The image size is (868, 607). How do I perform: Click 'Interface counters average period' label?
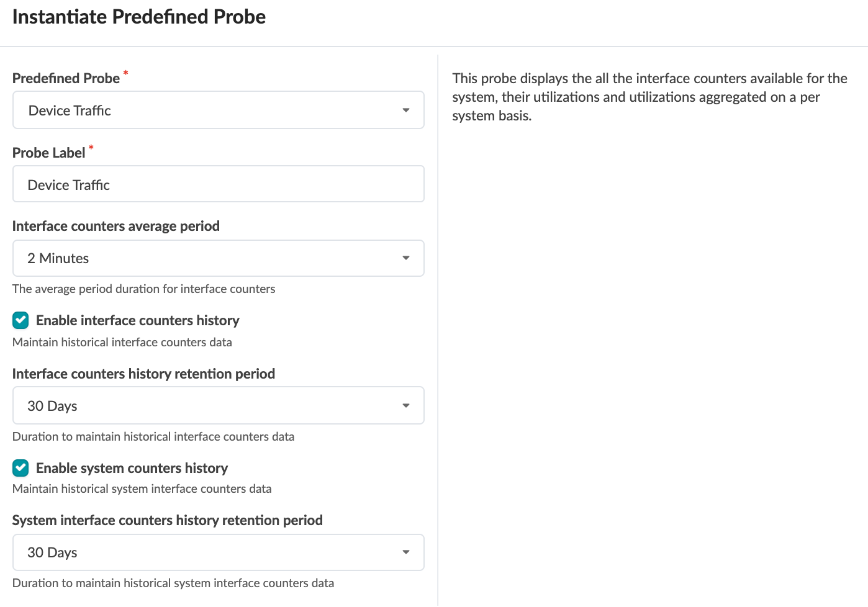pos(115,226)
